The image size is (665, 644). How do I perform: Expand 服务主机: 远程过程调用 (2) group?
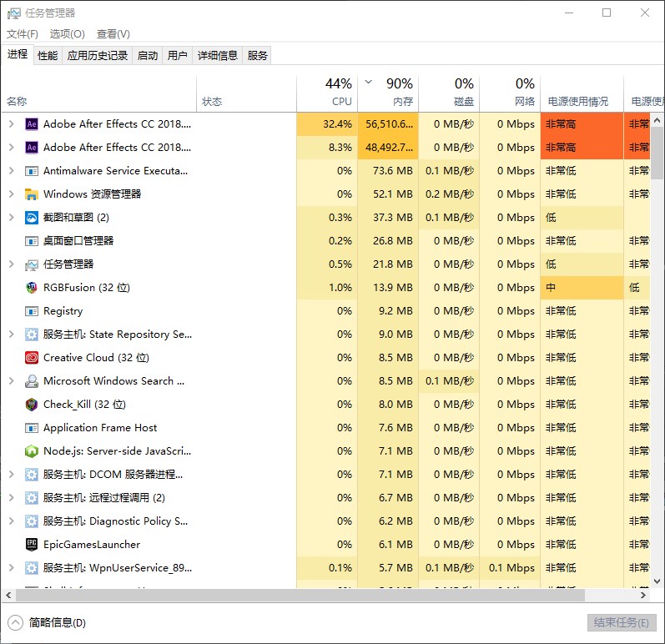pyautogui.click(x=12, y=497)
